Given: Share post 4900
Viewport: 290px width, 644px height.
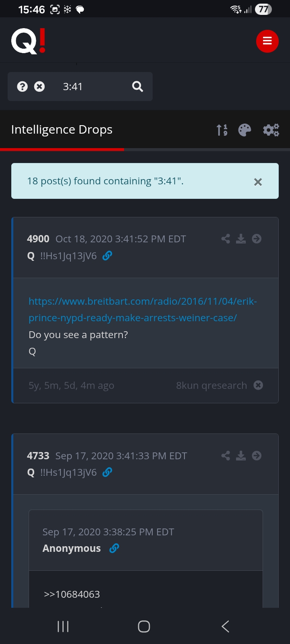Looking at the screenshot, I should coord(226,239).
